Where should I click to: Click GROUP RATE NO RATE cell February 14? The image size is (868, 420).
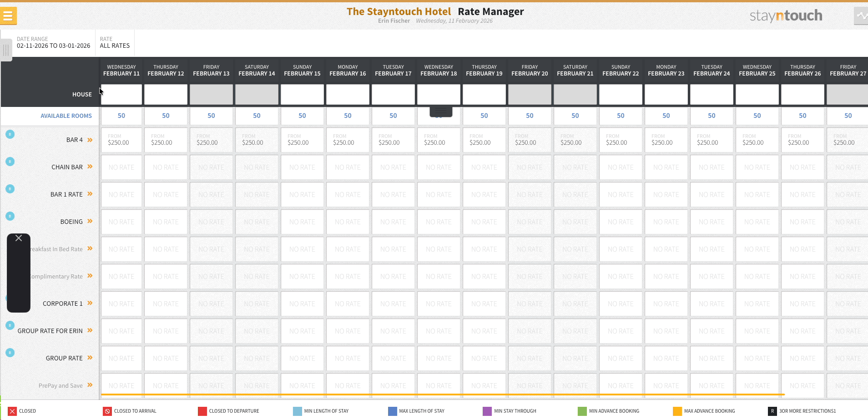coord(257,358)
